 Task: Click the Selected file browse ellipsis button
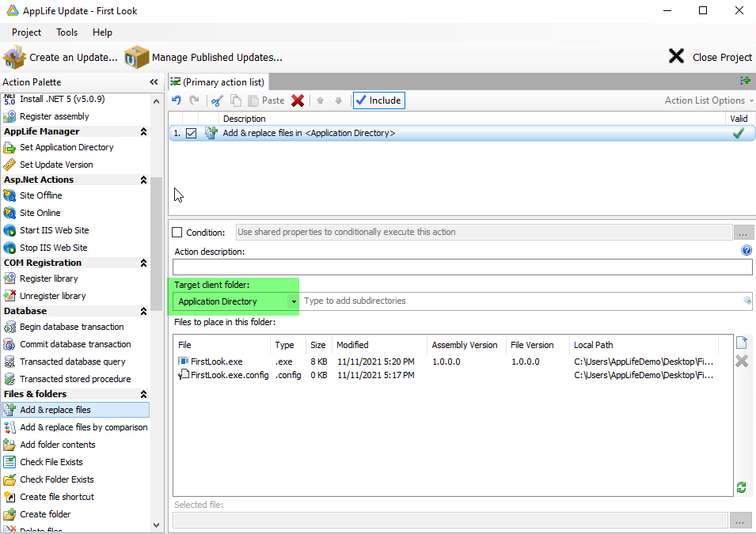coord(741,521)
